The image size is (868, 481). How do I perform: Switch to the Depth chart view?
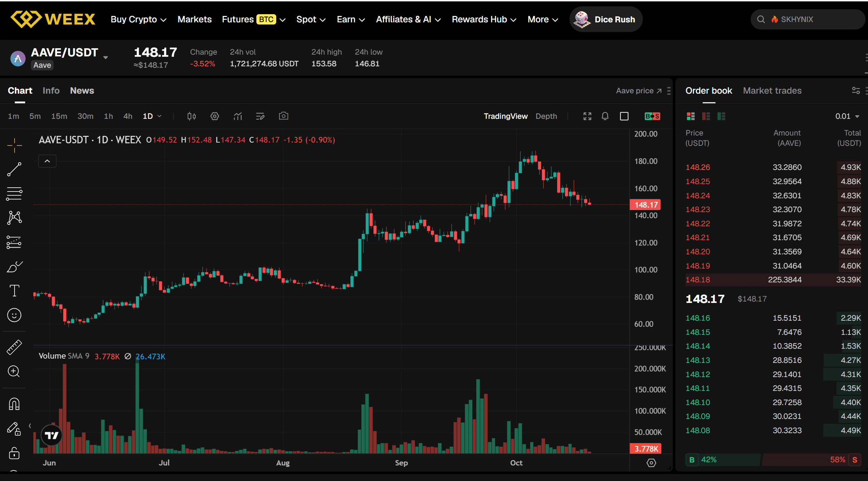tap(546, 116)
